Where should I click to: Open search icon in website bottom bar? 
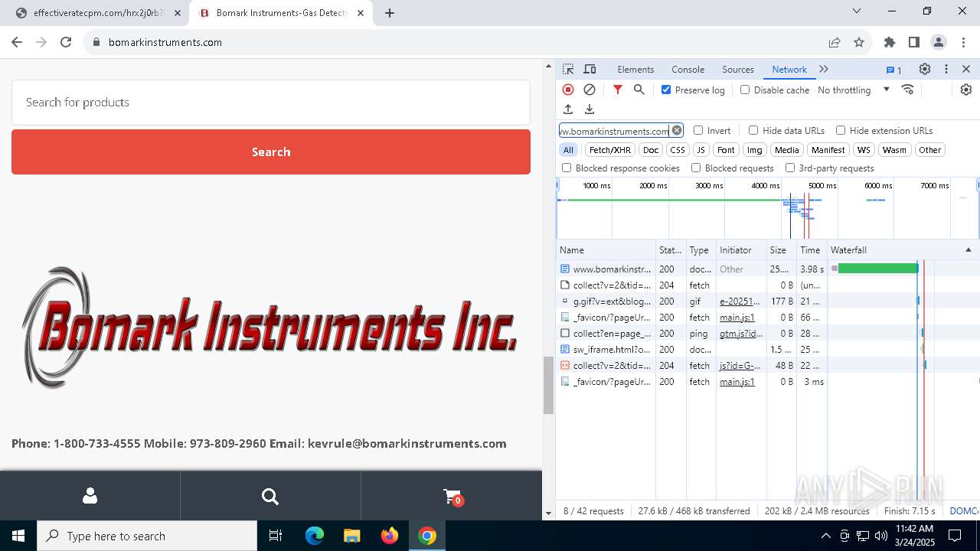(270, 497)
